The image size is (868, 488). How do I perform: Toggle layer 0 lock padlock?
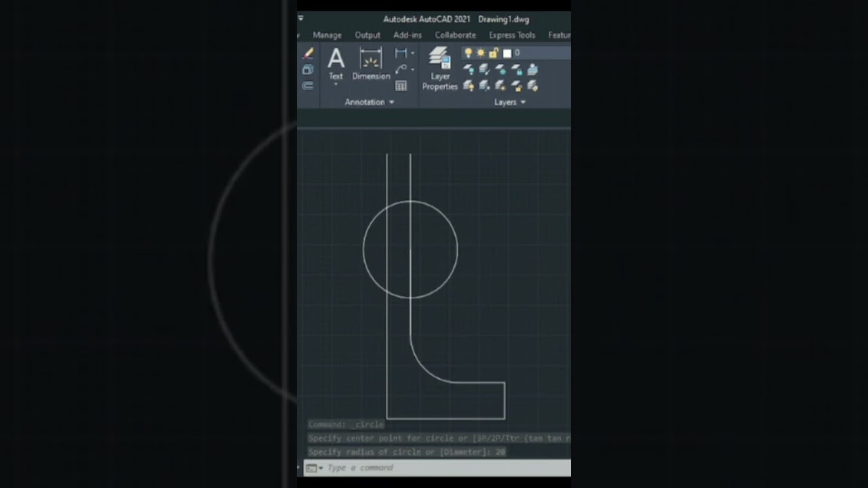(x=494, y=53)
